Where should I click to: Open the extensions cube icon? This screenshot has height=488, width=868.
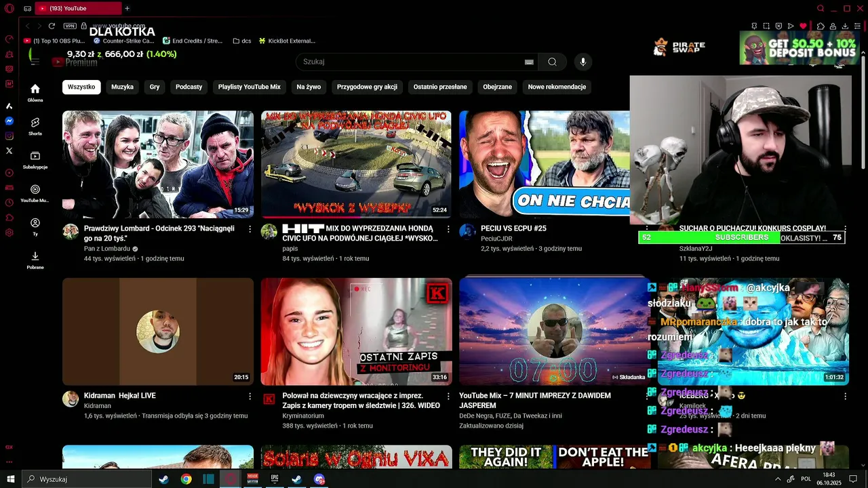point(821,26)
